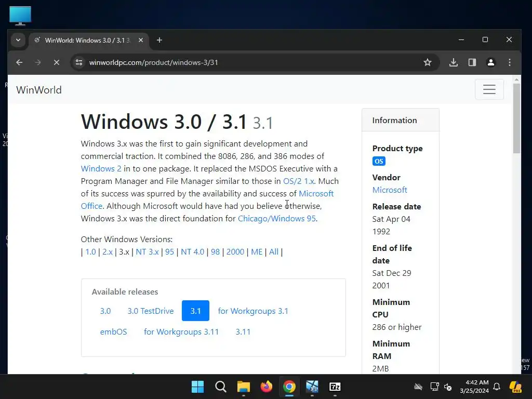
Task: Click the OS product type badge
Action: coord(379,161)
